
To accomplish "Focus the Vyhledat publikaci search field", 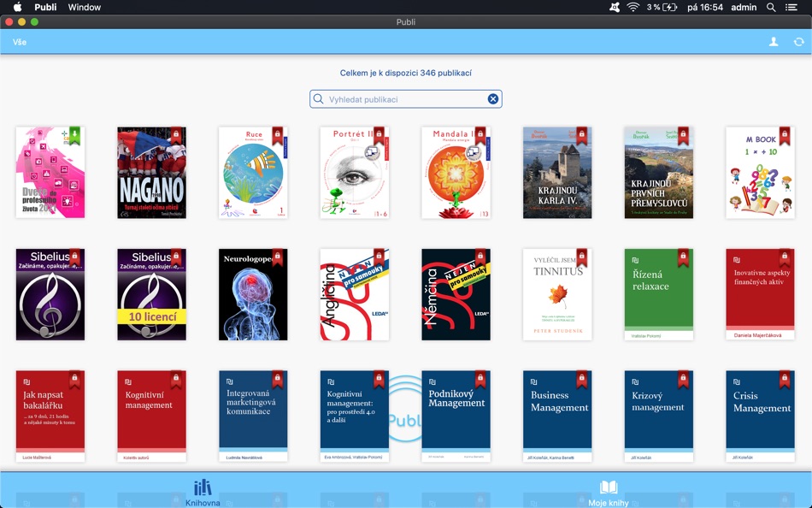I will 405,99.
